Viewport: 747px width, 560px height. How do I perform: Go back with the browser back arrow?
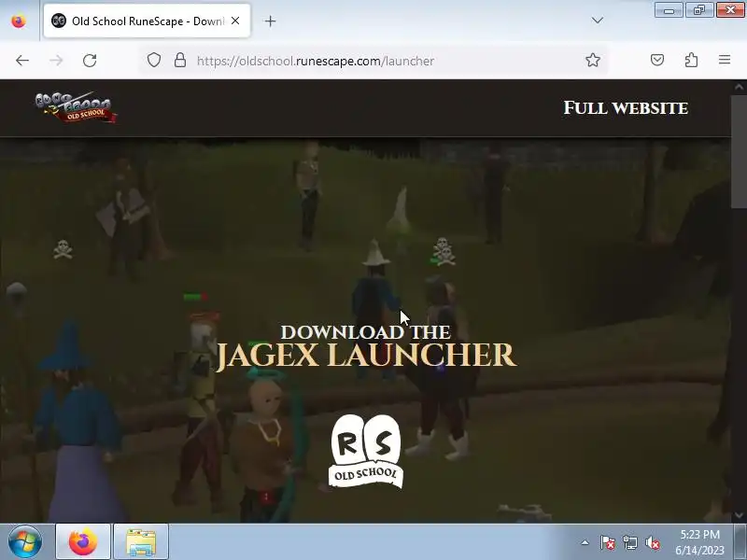(22, 61)
